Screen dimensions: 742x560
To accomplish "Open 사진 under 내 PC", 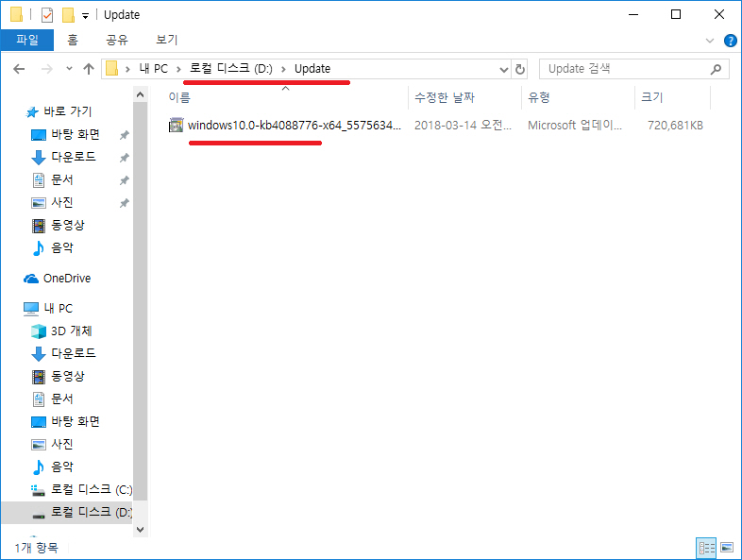I will pos(62,444).
